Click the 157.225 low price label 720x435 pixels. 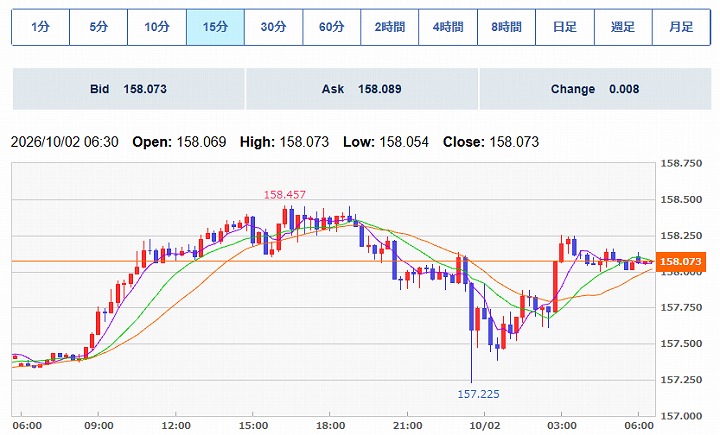[478, 394]
